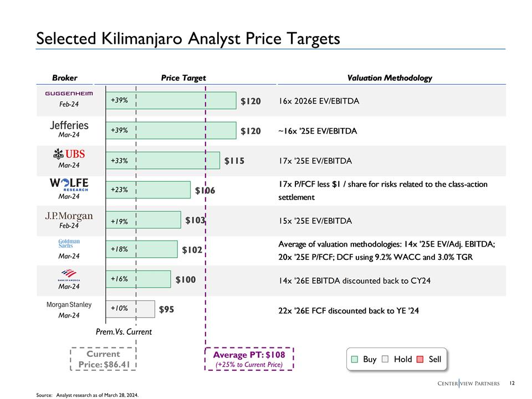Viewport: 532px width, 399px height.
Task: Click the Price Target column header
Action: (183, 78)
